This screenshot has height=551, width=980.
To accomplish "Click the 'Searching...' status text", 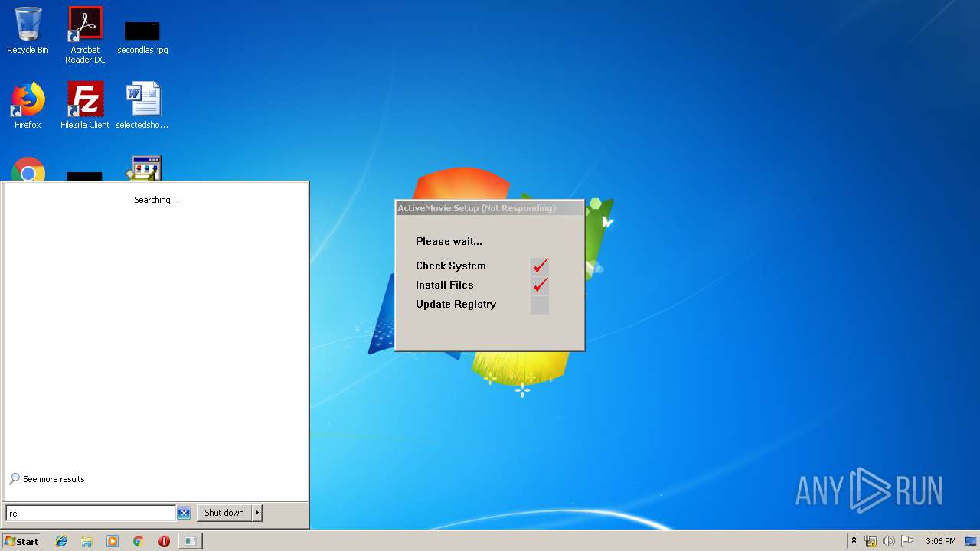I will pyautogui.click(x=156, y=200).
